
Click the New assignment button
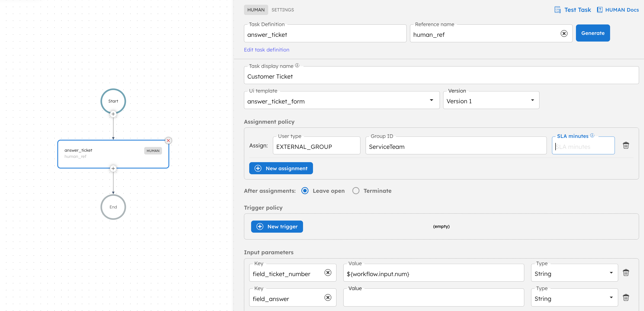(x=281, y=168)
